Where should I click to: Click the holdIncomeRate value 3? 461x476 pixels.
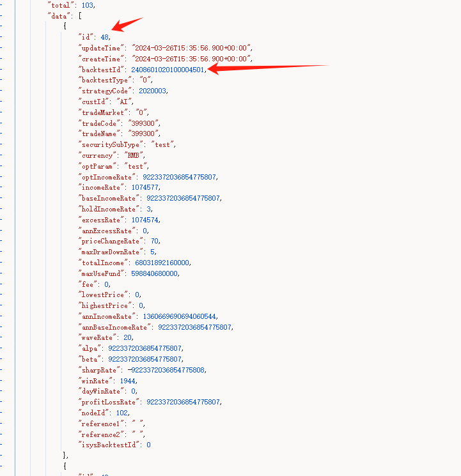[x=148, y=209]
